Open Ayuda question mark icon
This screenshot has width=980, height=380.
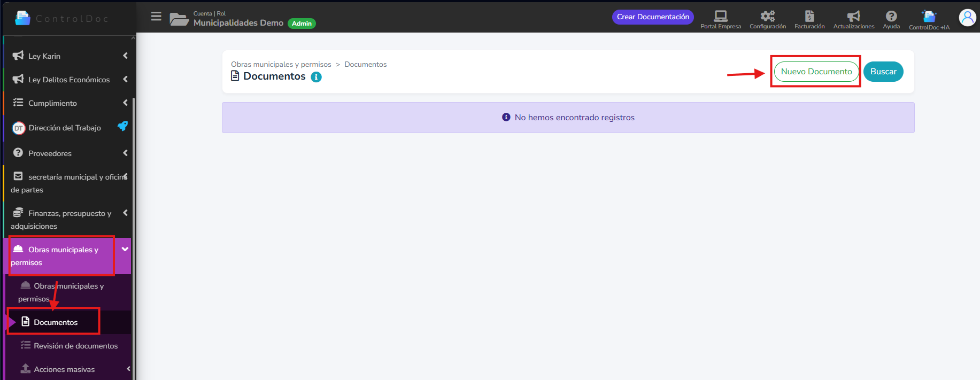pos(891,16)
